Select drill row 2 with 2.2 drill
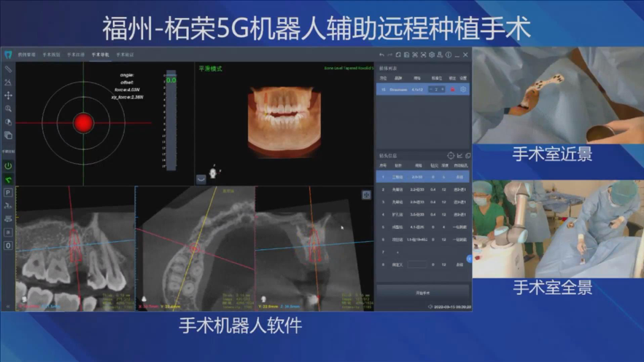The image size is (644, 362). click(x=422, y=189)
